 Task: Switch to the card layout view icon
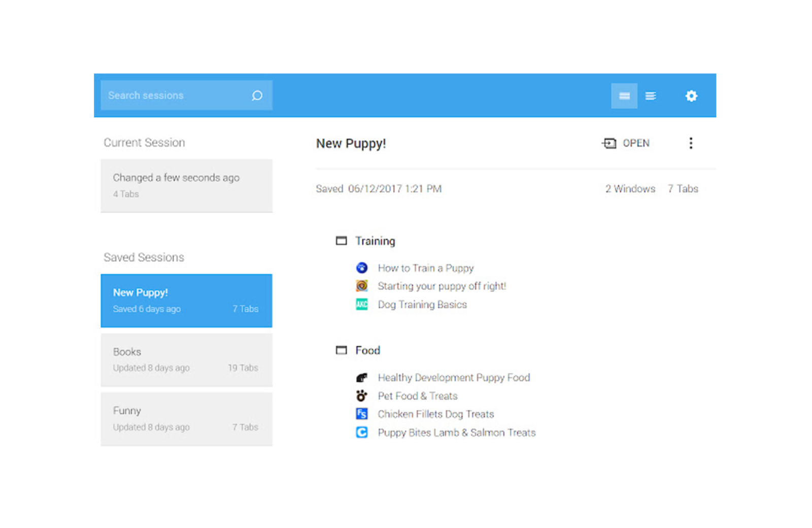point(624,95)
